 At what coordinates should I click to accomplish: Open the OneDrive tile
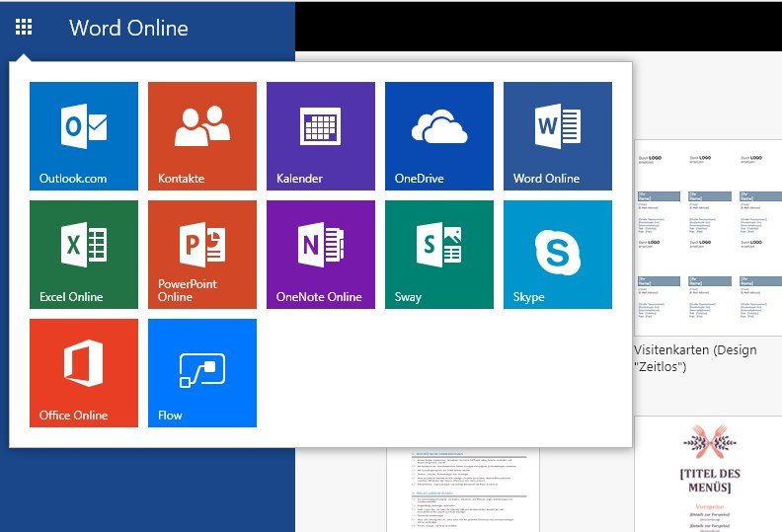pos(439,136)
